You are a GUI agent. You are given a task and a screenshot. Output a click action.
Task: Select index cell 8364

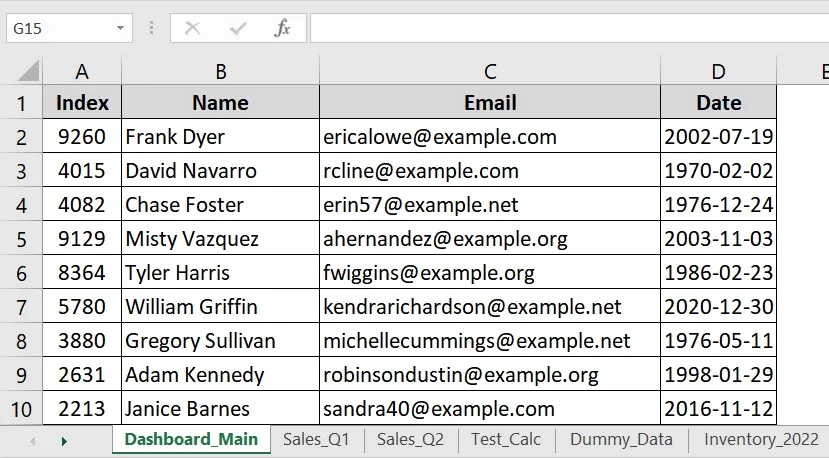tap(82, 272)
